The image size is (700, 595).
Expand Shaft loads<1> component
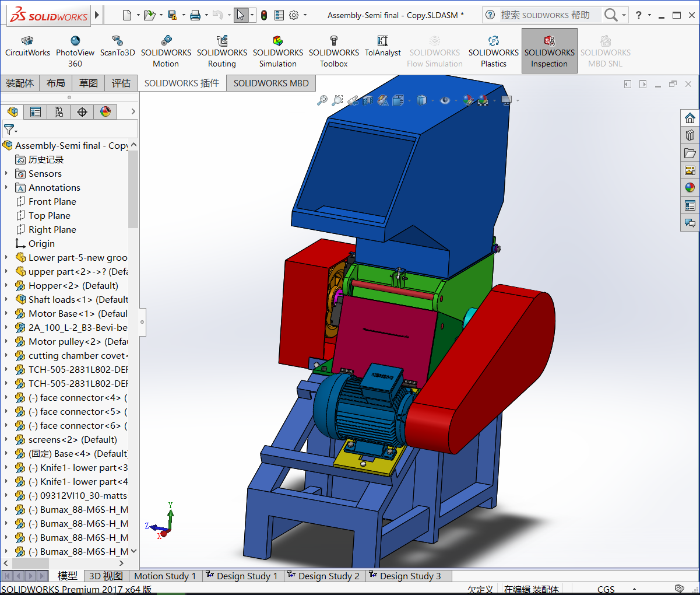tap(6, 299)
